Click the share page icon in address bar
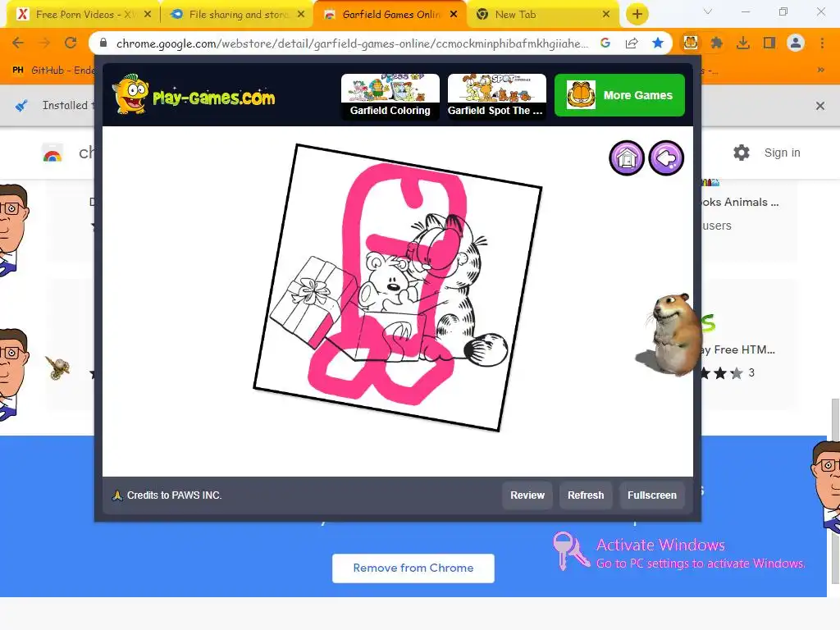Screen dimensions: 840x630 (632, 43)
